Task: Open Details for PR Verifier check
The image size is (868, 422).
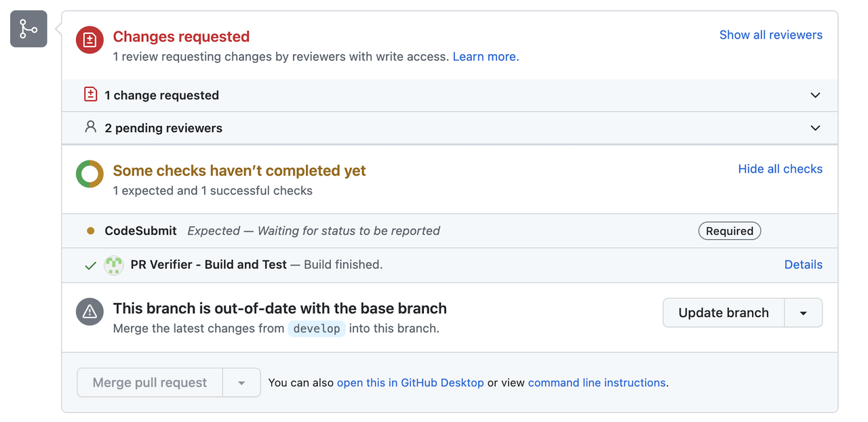Action: pos(803,265)
